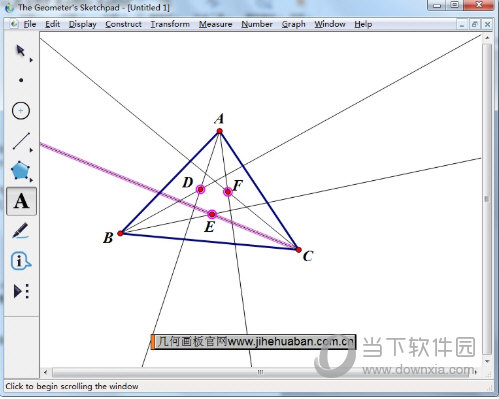
Task: Select the Compass circle tool
Action: [x=21, y=111]
